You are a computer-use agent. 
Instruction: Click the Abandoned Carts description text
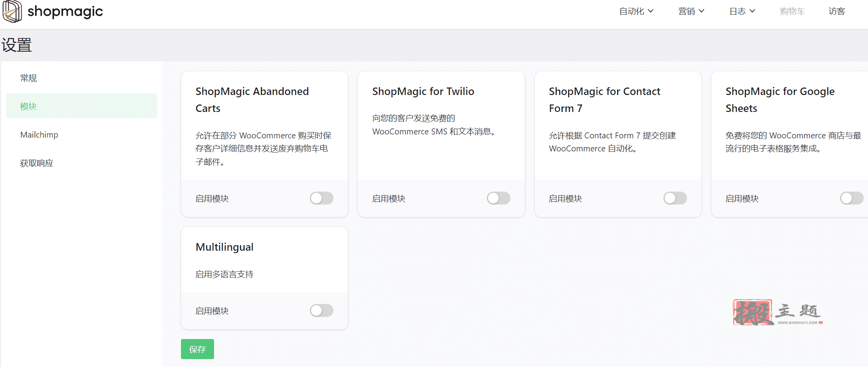tap(263, 149)
